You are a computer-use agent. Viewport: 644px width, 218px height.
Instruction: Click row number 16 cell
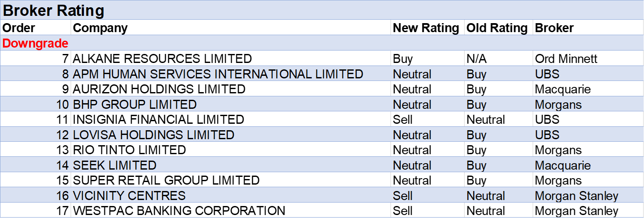[63, 196]
